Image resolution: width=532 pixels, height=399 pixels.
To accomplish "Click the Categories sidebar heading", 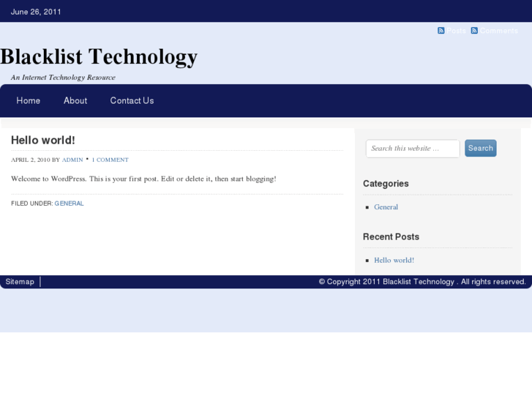I will pos(386,184).
